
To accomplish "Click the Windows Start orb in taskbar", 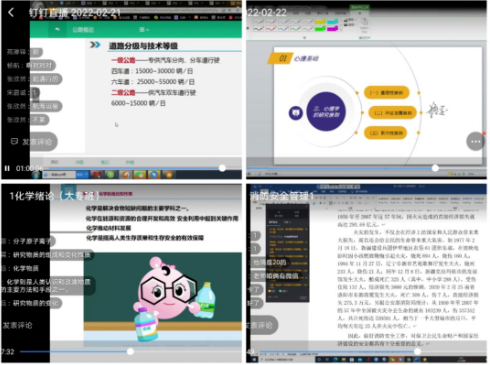I will click(36, 174).
